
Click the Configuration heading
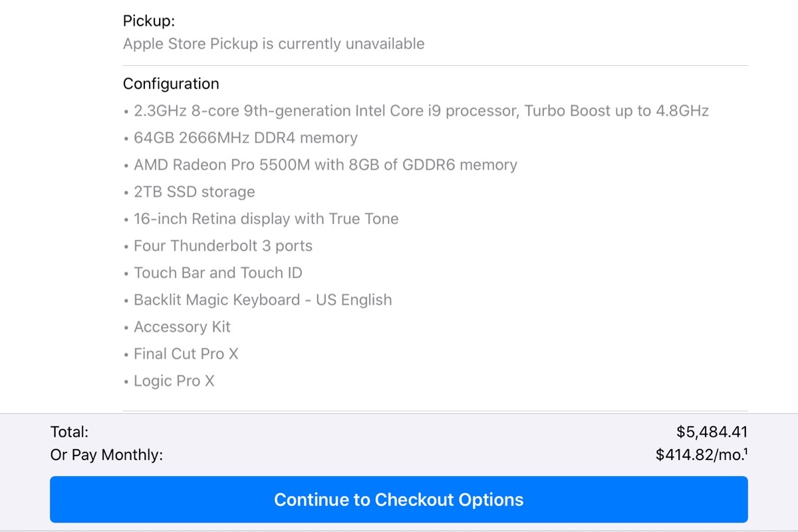171,84
